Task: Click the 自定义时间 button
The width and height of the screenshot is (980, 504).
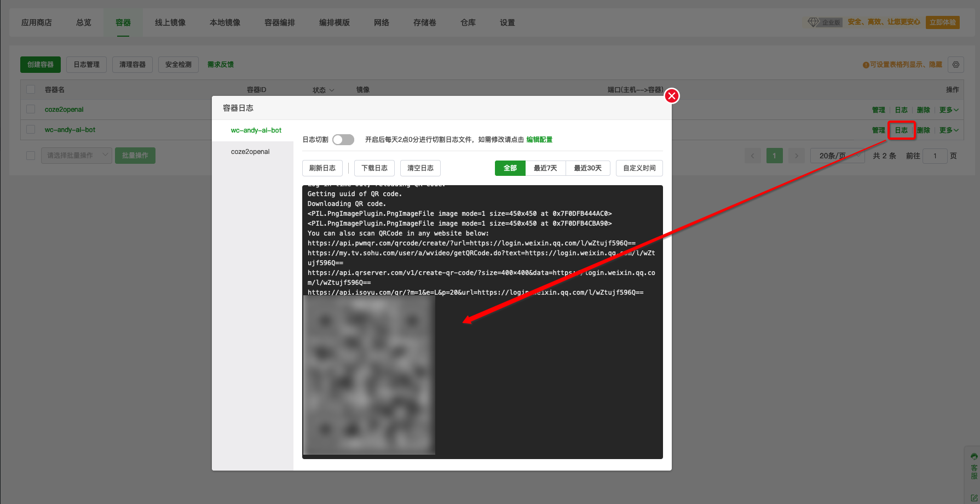Action: click(x=639, y=168)
